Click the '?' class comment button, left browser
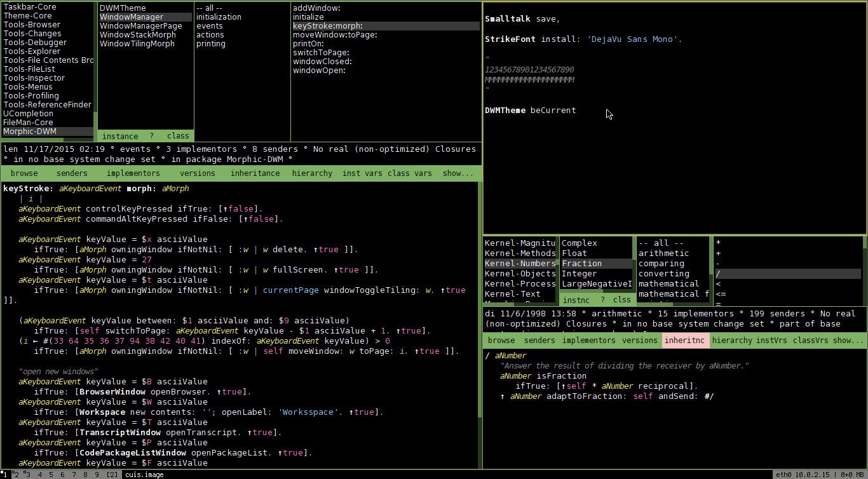Viewport: 868px width, 479px height. pos(152,136)
